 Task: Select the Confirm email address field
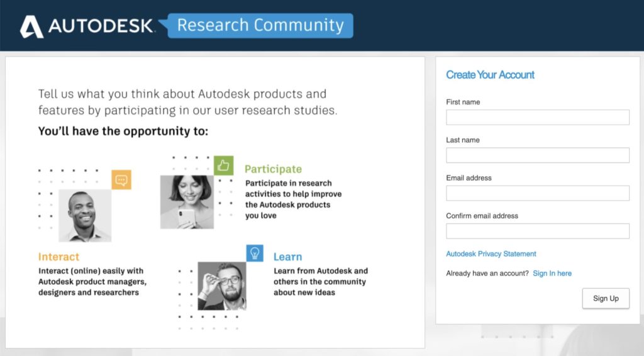[x=537, y=231]
